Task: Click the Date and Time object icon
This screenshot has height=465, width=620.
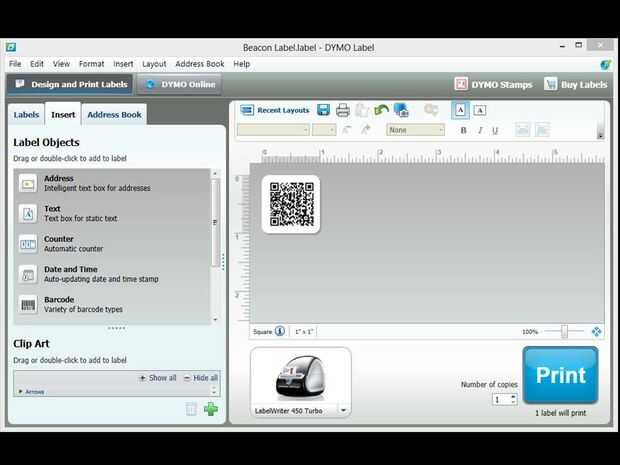Action: [x=28, y=274]
